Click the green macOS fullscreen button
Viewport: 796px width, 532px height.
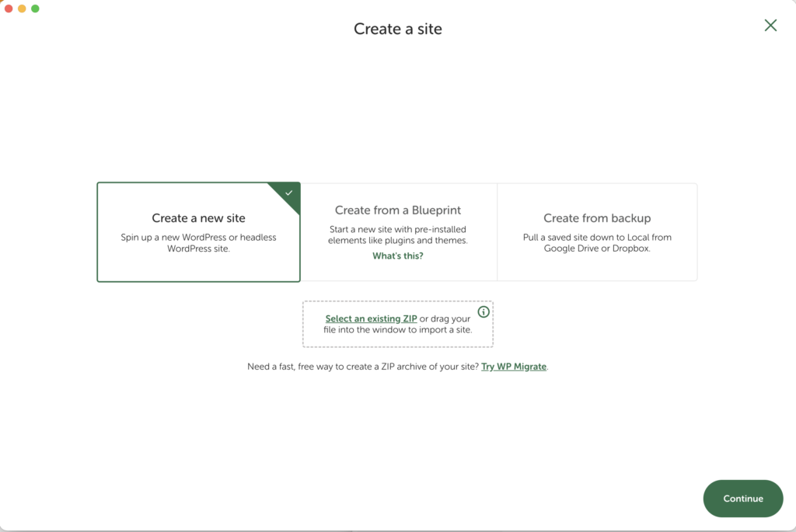(x=35, y=9)
